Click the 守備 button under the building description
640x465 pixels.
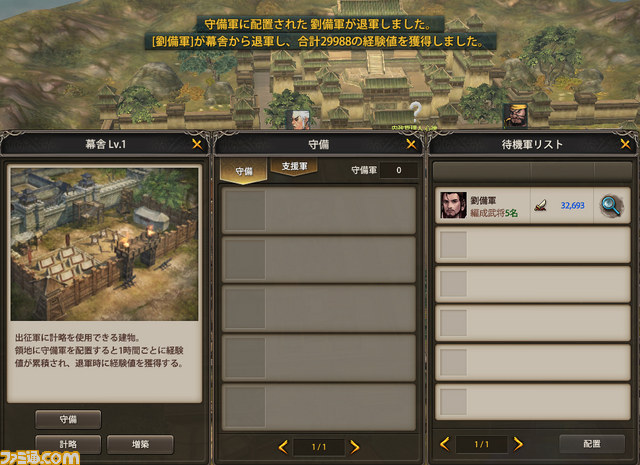point(68,419)
